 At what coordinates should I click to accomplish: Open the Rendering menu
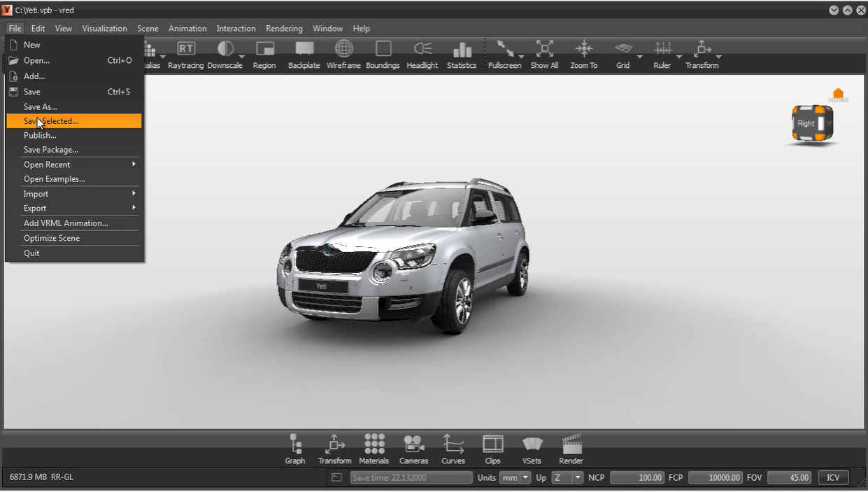[x=284, y=29]
